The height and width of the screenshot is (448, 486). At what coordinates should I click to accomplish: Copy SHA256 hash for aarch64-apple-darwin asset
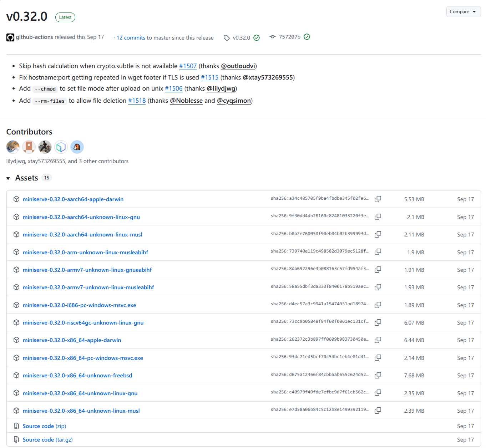378,199
